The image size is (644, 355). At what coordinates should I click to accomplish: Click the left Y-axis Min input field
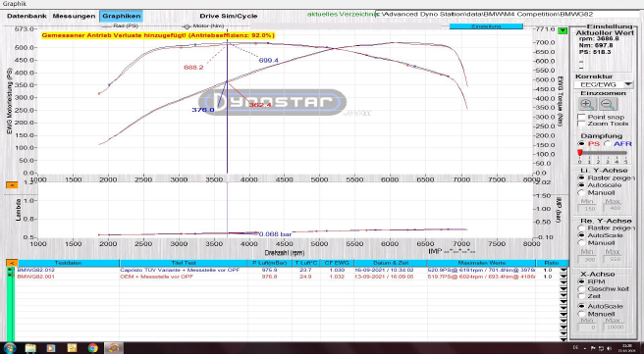point(586,208)
